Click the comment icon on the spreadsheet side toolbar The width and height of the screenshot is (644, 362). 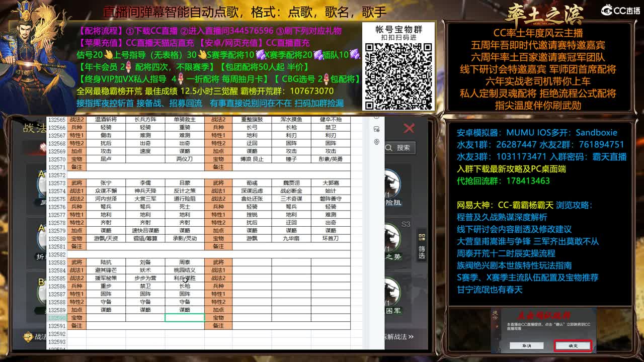(x=376, y=129)
